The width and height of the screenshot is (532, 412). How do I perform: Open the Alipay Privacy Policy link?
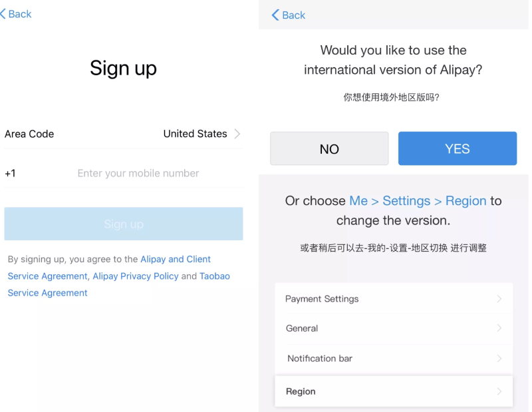(x=136, y=276)
